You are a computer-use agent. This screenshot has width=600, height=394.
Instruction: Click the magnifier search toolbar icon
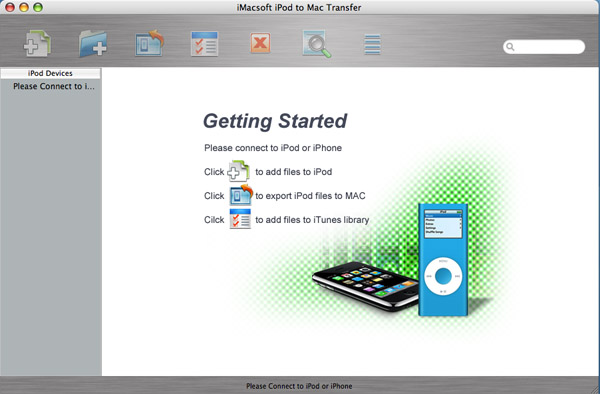[316, 44]
